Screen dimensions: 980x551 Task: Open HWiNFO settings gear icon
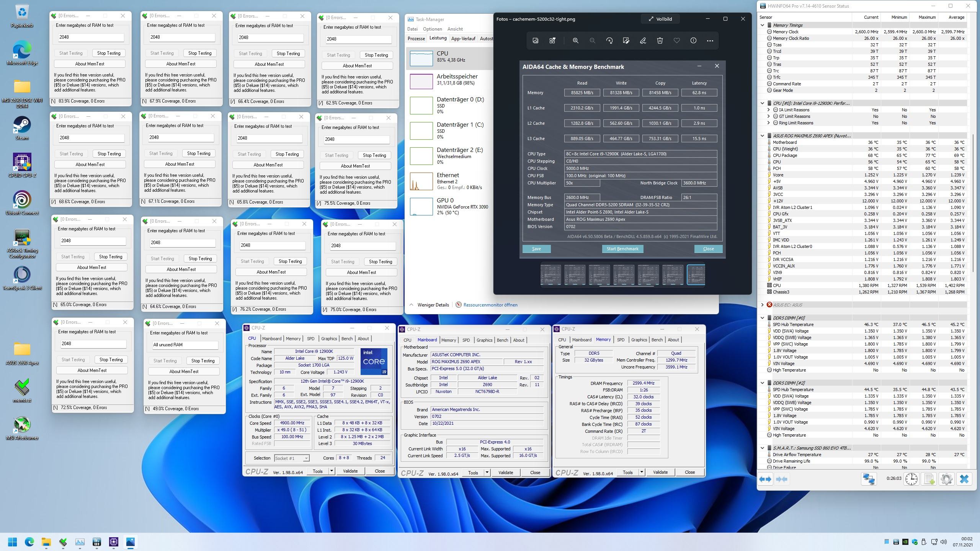point(946,479)
